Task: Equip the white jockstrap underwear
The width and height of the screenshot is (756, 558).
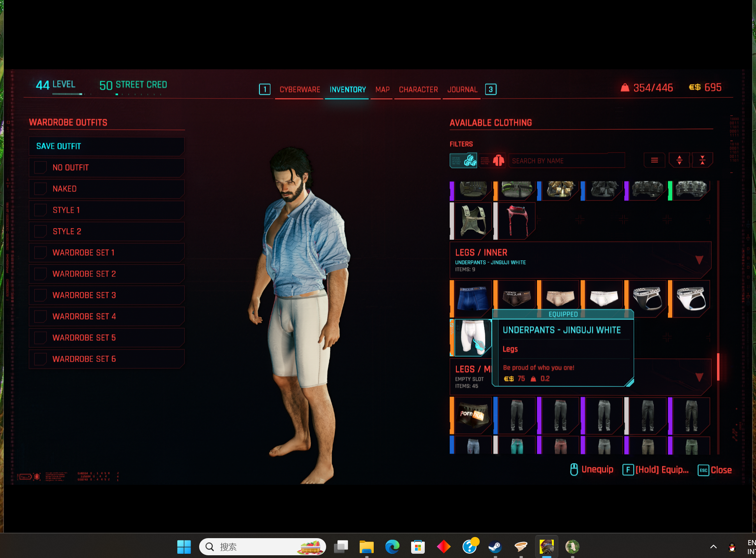Action: pos(691,299)
